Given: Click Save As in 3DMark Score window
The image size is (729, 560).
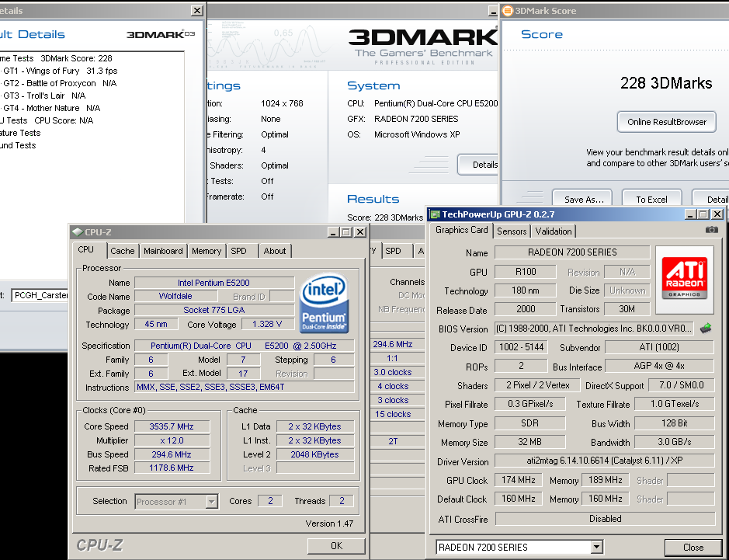Looking at the screenshot, I should (x=584, y=199).
